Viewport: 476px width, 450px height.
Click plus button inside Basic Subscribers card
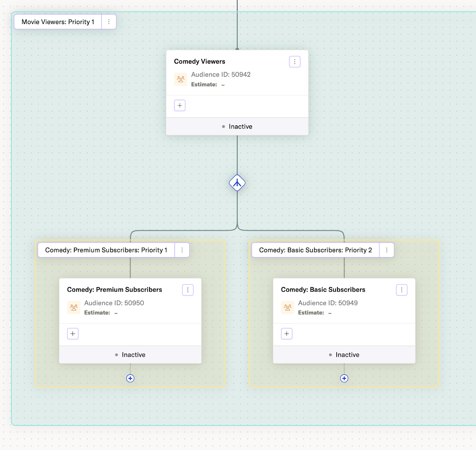pos(287,334)
